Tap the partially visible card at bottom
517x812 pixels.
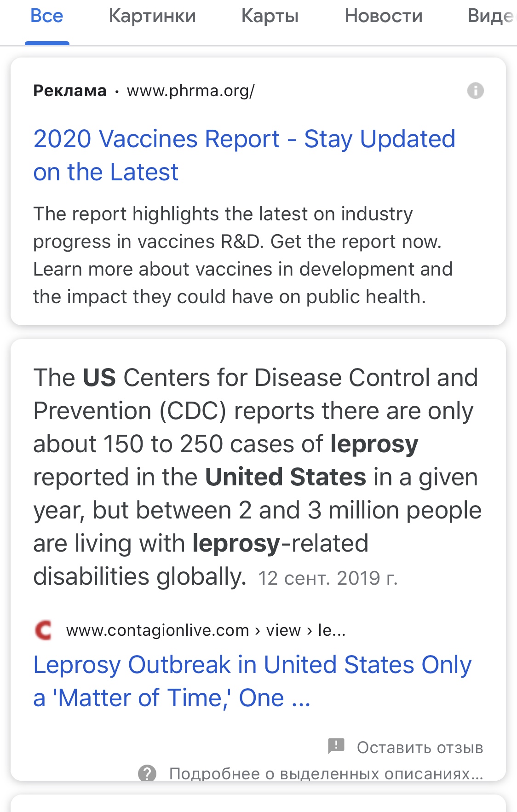click(x=258, y=803)
